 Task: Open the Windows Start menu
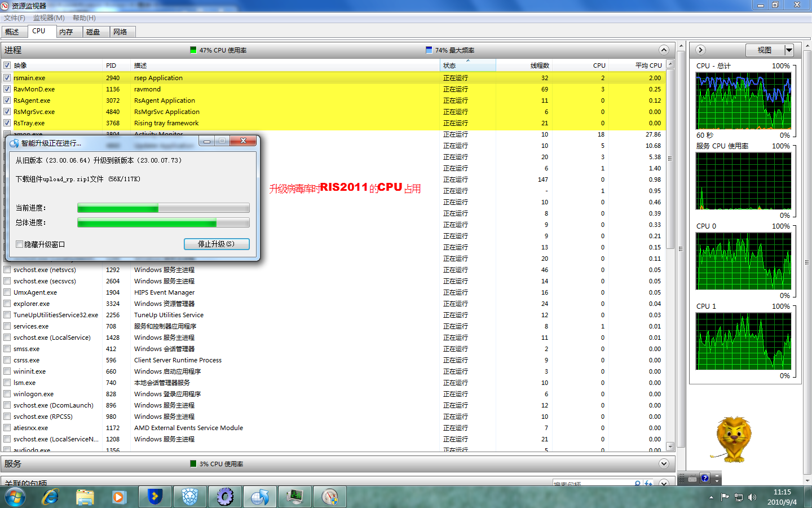coord(15,497)
